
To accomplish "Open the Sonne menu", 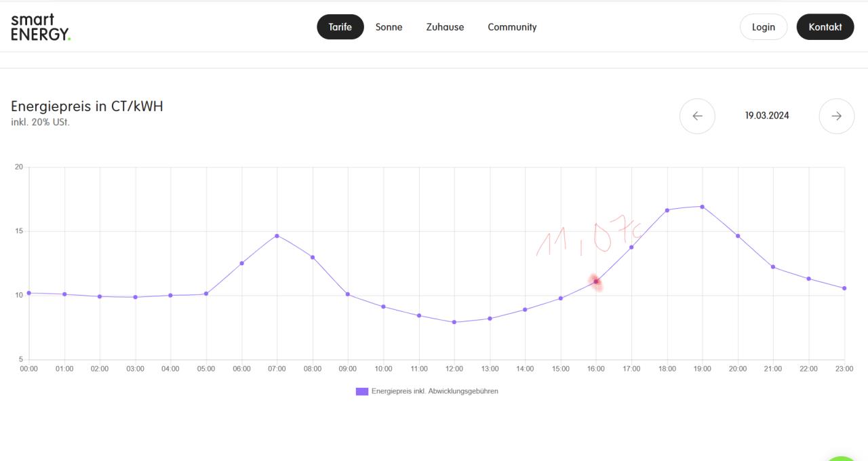I will (x=389, y=27).
